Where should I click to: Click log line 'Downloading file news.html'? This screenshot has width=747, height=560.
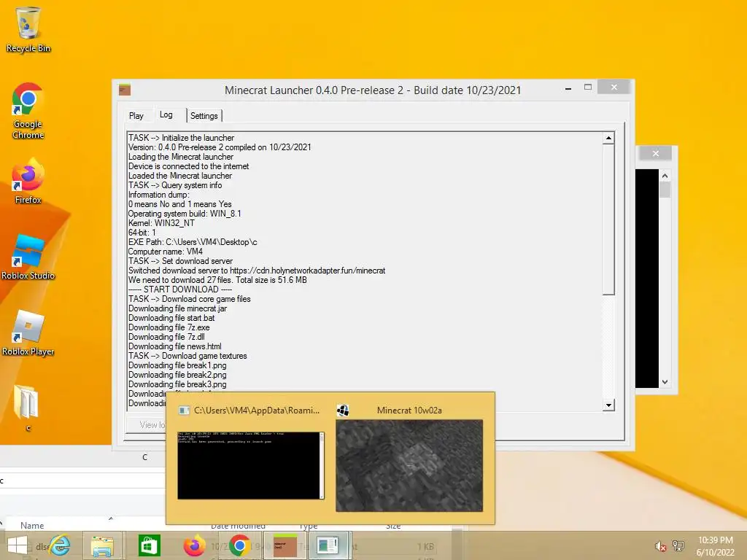[x=175, y=346]
